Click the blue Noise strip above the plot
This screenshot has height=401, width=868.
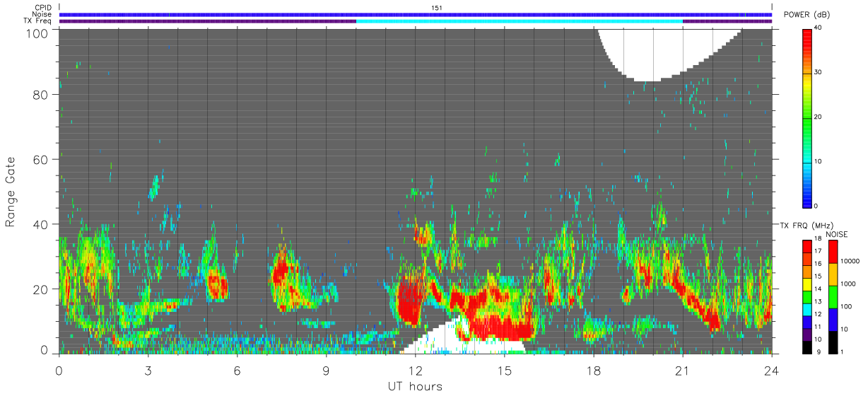416,14
